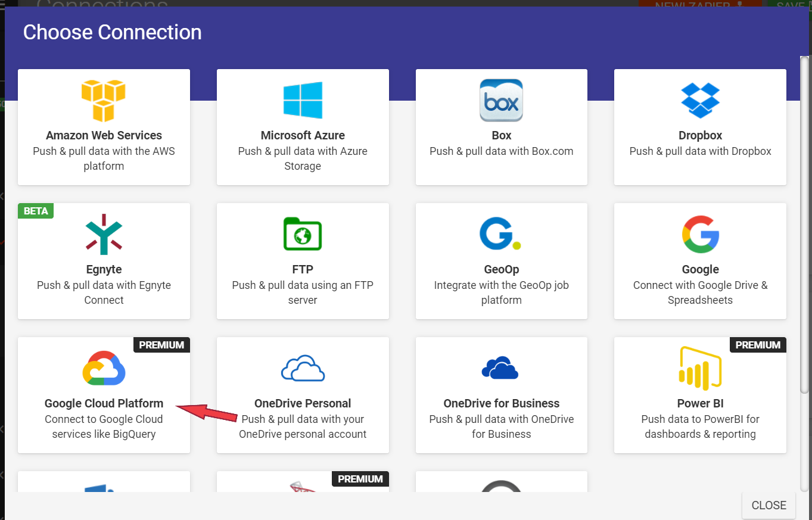Close the Choose Connection dialog
This screenshot has height=520, width=812.
(769, 505)
